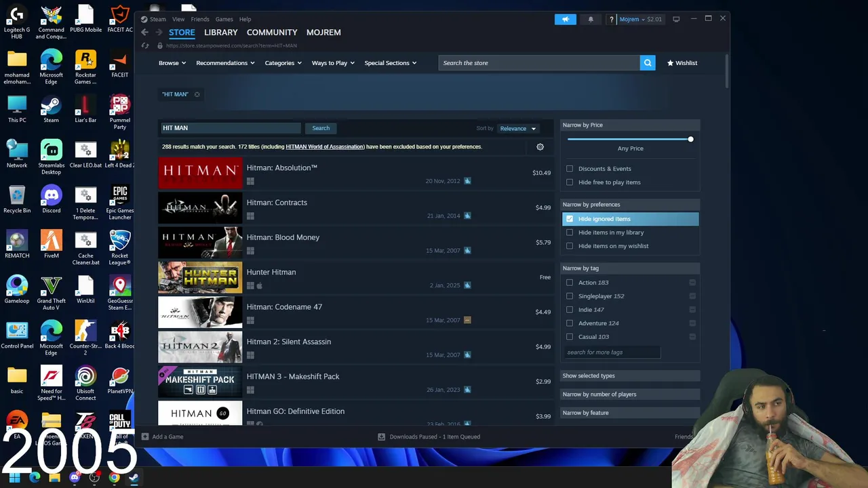Adjust the Narrow by Price slider handle
This screenshot has height=488, width=868.
pos(690,139)
